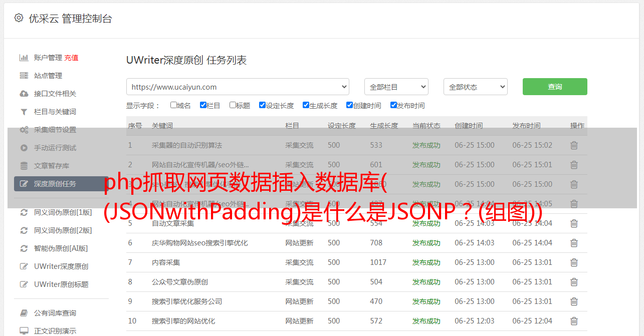
Task: Delete the task 搜索引擎优化服务公司
Action: click(574, 301)
